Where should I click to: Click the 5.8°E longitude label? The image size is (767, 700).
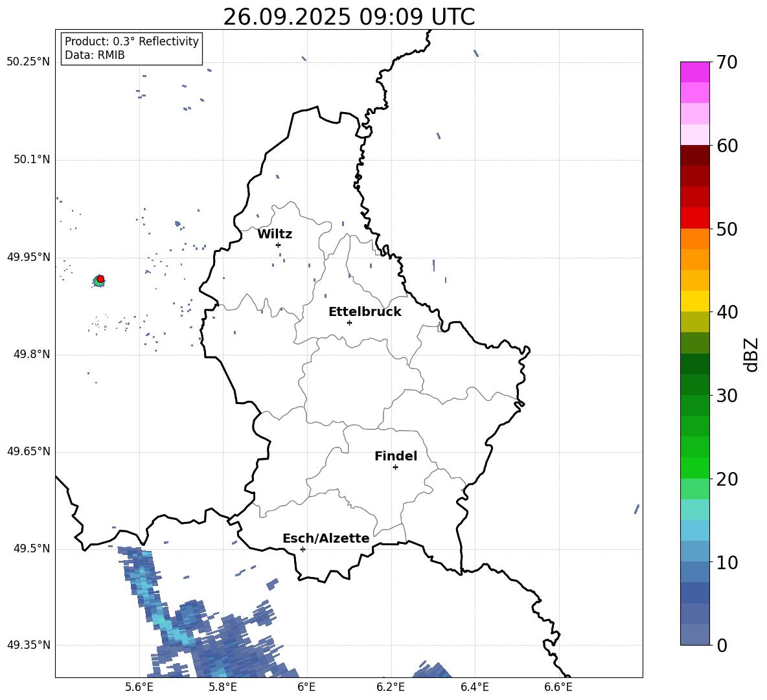click(223, 687)
